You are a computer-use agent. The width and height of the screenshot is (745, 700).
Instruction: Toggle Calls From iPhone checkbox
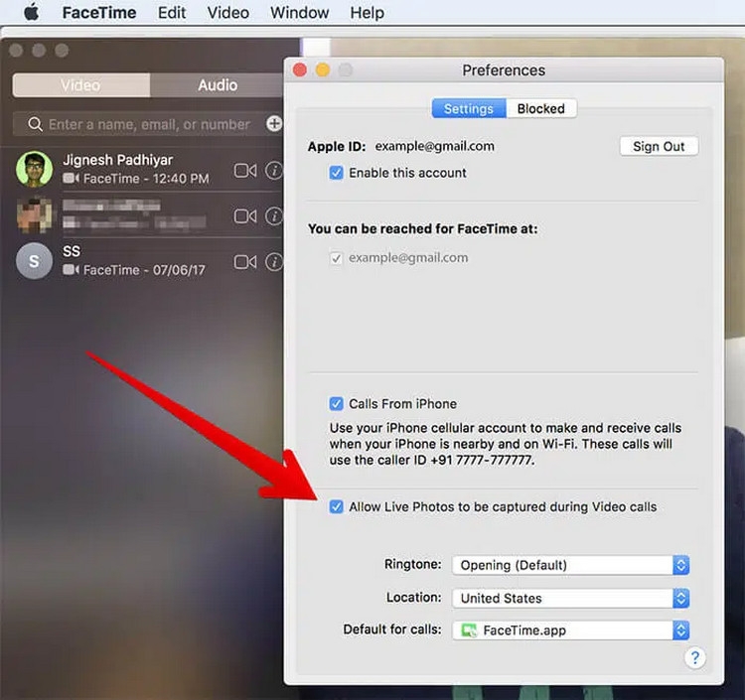(x=336, y=404)
